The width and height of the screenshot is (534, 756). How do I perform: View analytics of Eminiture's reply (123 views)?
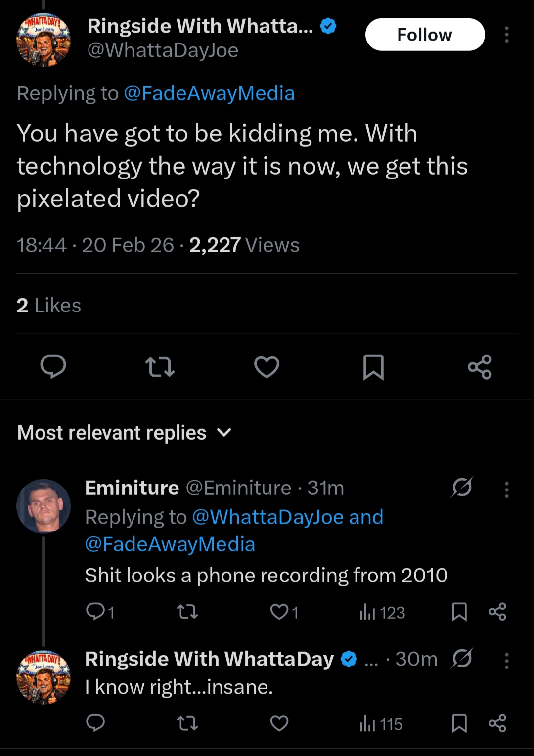point(382,613)
